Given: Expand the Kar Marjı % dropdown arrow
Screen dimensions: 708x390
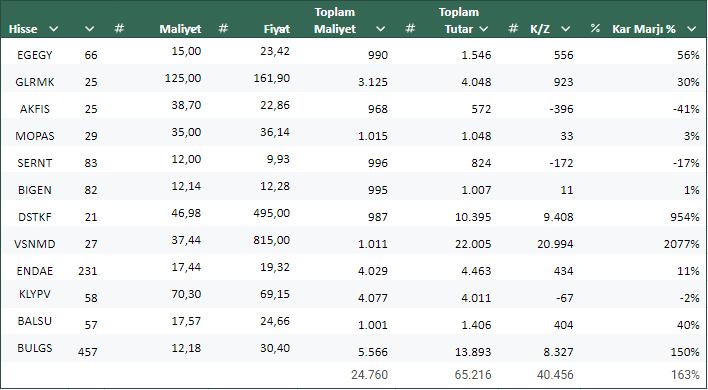Looking at the screenshot, I should coord(692,29).
